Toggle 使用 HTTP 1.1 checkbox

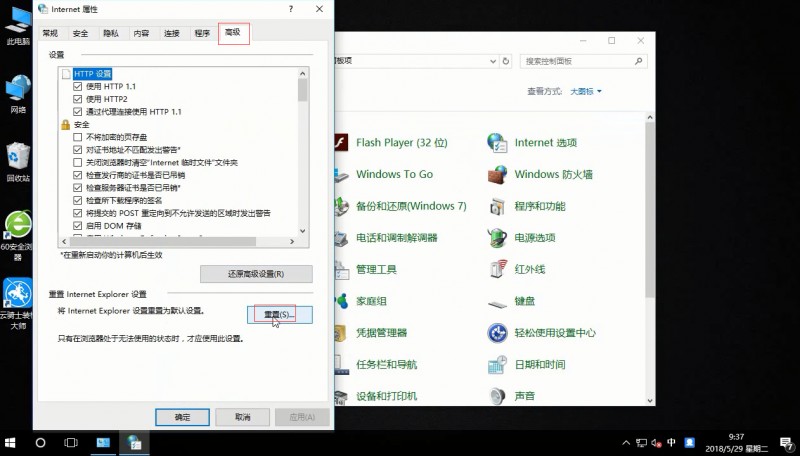[78, 86]
